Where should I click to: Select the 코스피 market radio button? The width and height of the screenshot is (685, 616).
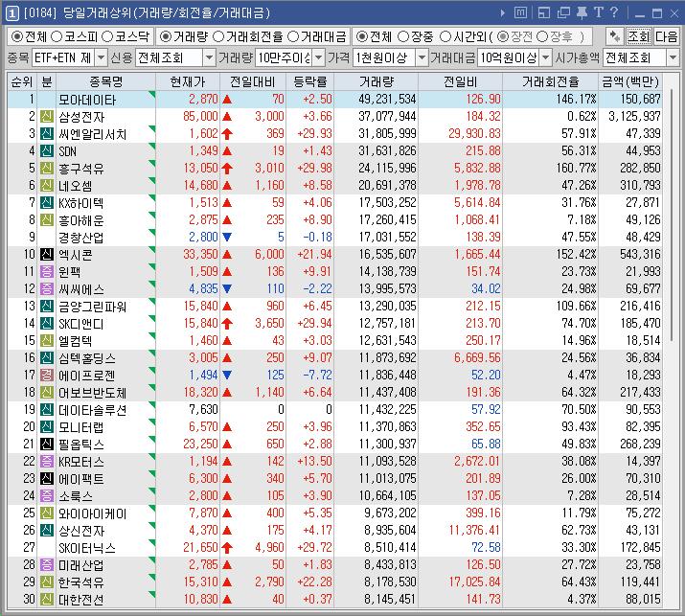point(57,36)
